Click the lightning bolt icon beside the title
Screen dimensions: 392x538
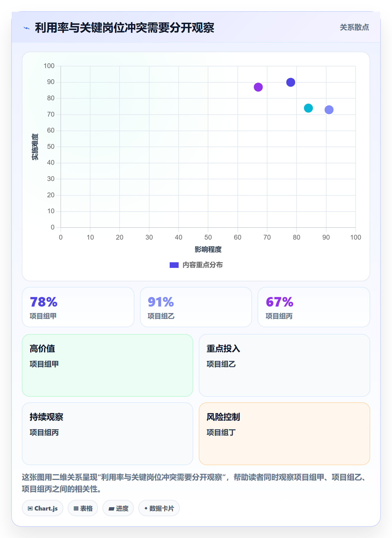coord(27,28)
